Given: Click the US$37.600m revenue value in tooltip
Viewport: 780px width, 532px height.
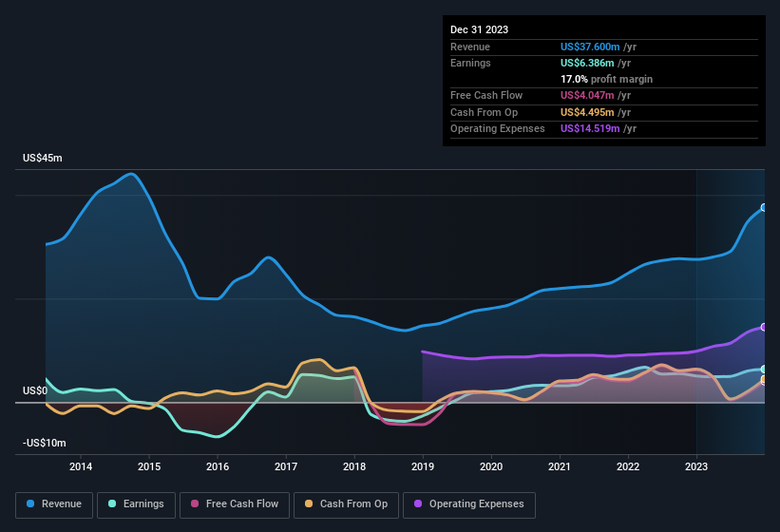Looking at the screenshot, I should pyautogui.click(x=590, y=47).
